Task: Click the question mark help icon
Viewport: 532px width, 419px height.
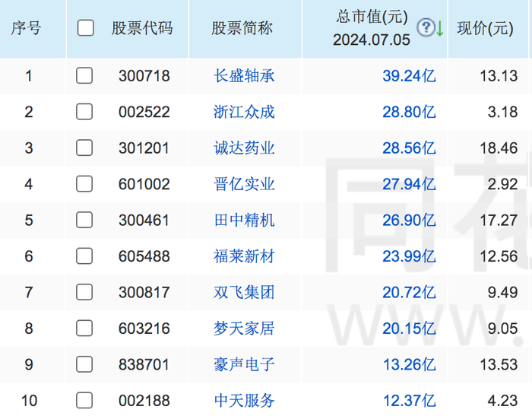Action: tap(426, 28)
